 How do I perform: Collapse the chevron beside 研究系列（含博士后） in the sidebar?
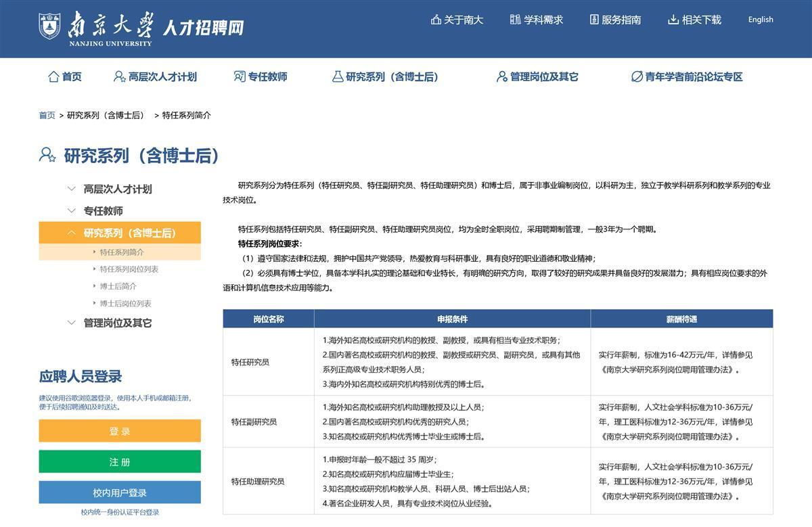coord(72,233)
